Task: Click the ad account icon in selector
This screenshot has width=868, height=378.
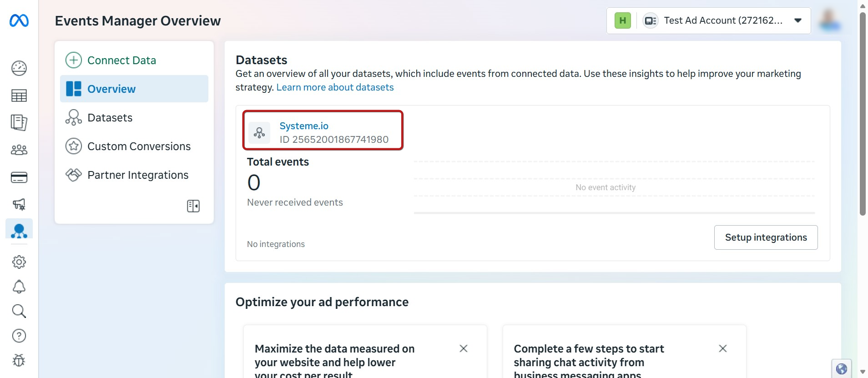Action: 651,20
